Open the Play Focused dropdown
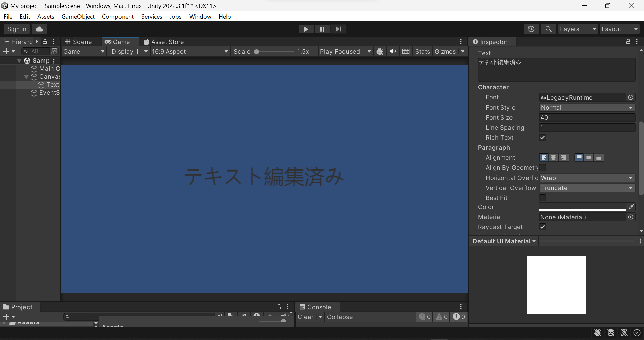This screenshot has height=340, width=644. coord(345,51)
